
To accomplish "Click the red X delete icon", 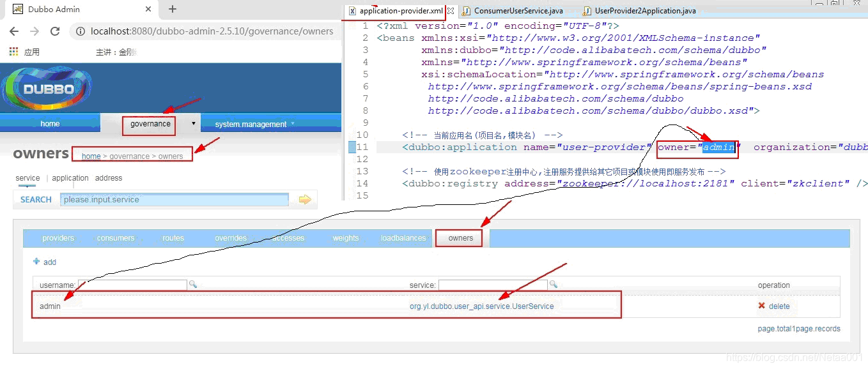I will (761, 306).
